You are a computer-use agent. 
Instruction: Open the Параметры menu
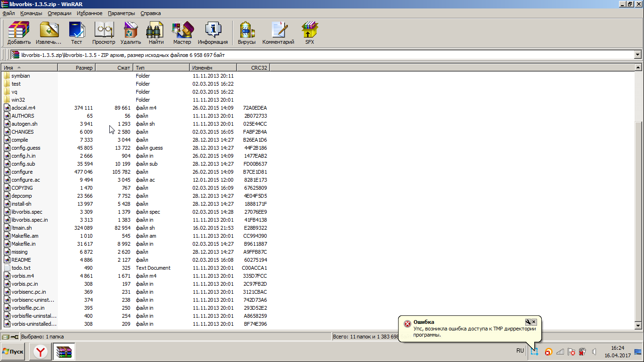121,13
